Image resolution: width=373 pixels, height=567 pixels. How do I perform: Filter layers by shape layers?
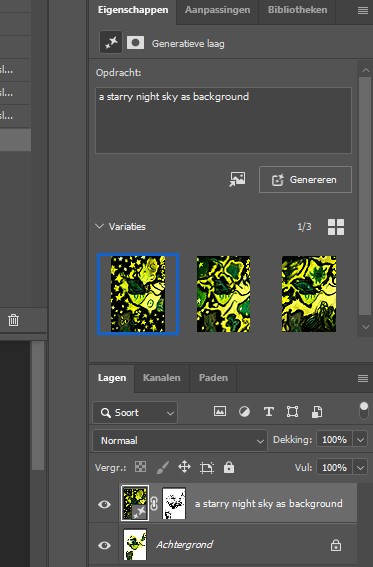[292, 412]
